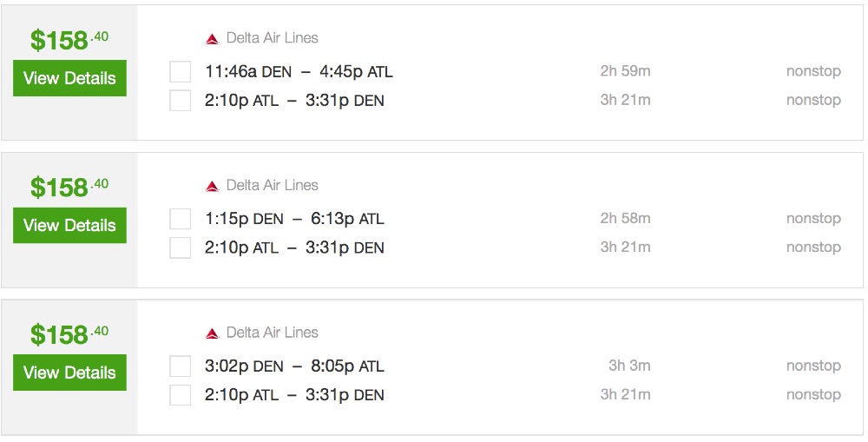Check the 11:46a DEN to ATL flight box

(x=181, y=71)
